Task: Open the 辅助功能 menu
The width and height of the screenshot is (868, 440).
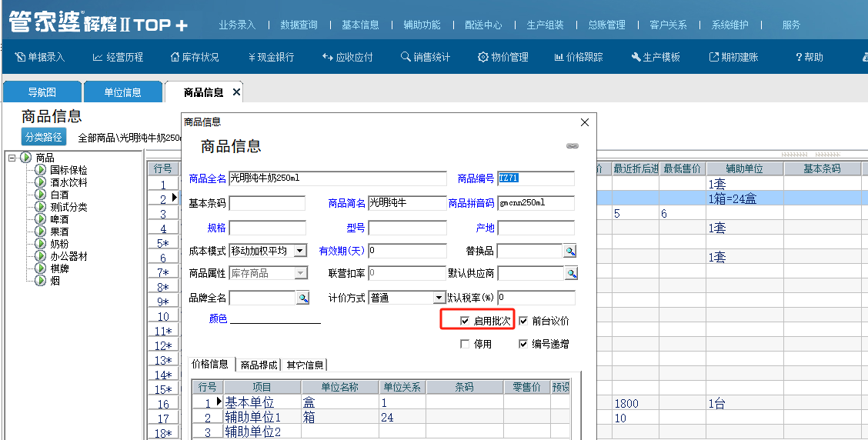Action: click(422, 25)
